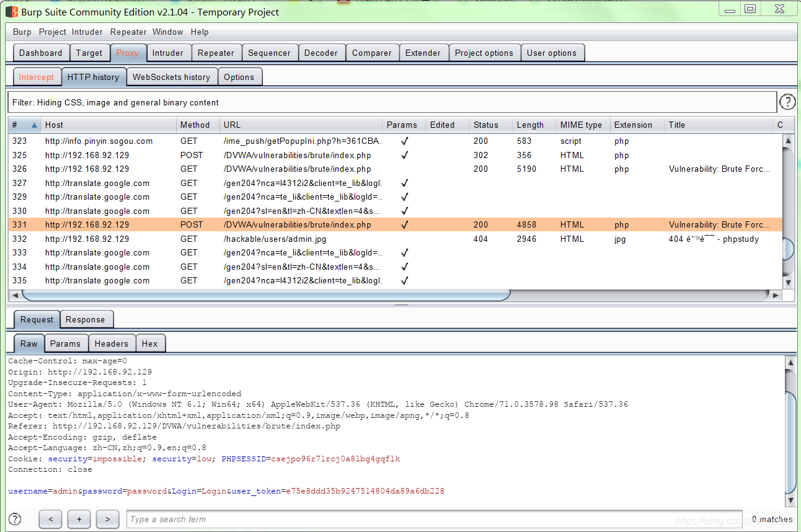
Task: Sort by the Title column header
Action: tap(719, 125)
